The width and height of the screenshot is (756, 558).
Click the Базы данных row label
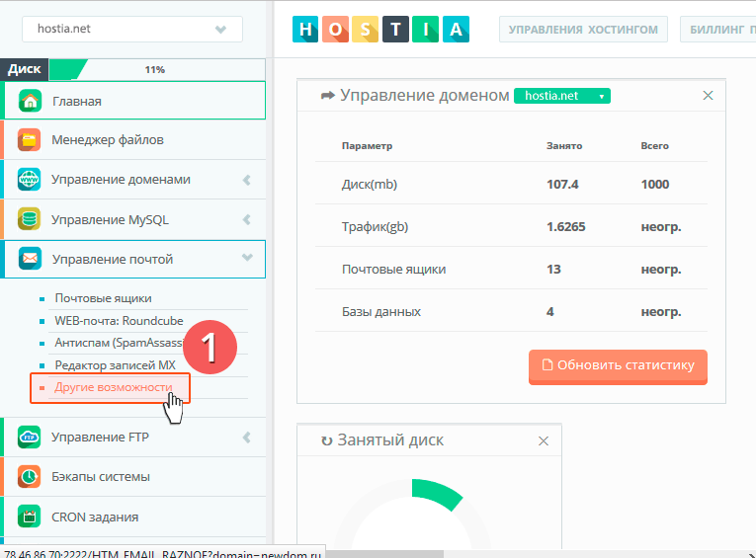[x=380, y=312]
